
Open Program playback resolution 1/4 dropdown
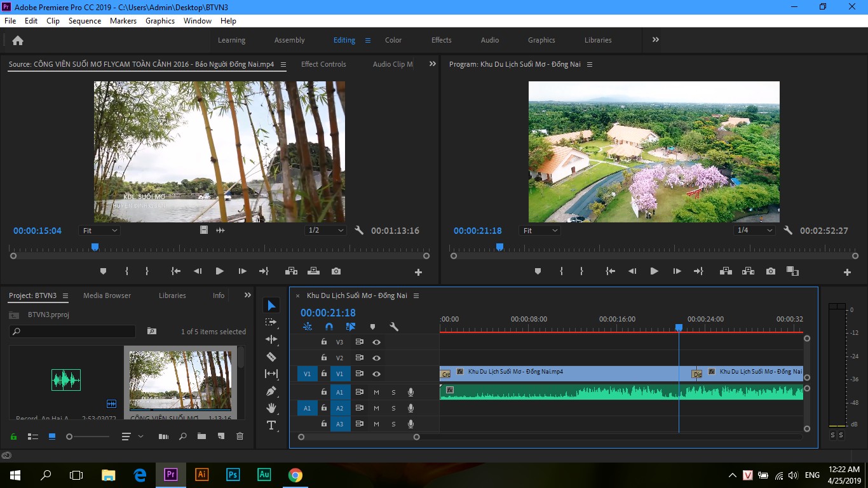pos(754,231)
